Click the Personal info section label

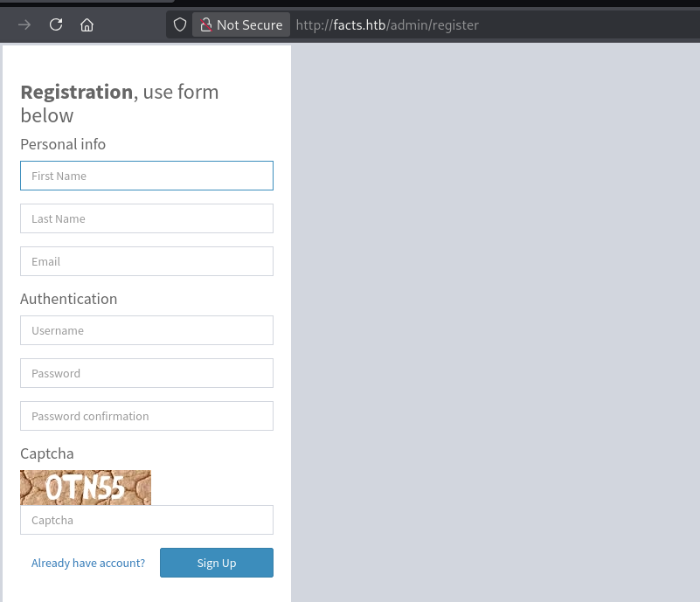click(x=63, y=144)
